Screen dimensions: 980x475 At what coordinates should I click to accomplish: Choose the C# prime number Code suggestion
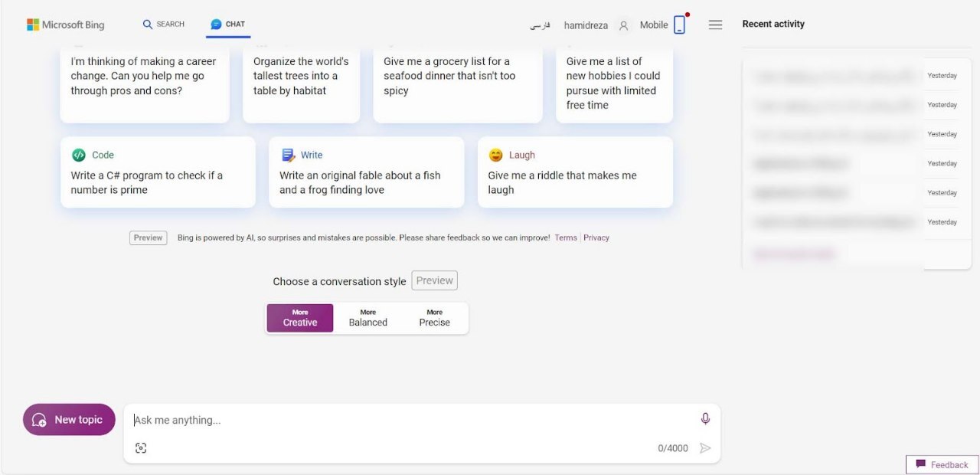(158, 182)
